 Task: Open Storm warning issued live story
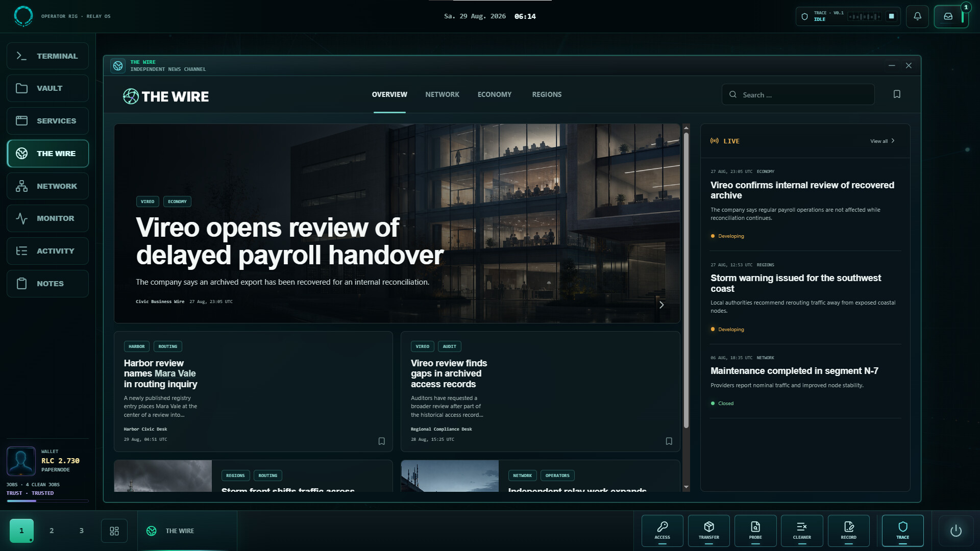795,283
